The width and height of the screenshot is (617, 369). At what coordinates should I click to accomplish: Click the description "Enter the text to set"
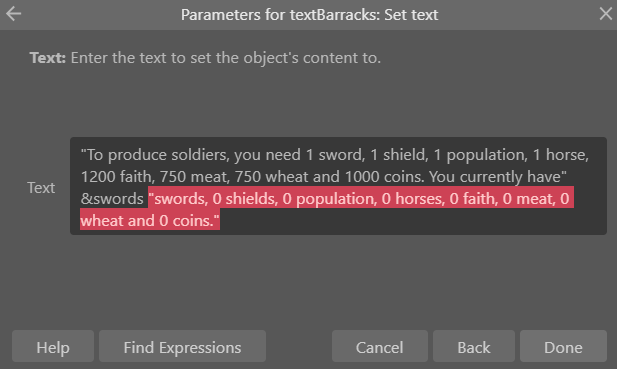pyautogui.click(x=154, y=58)
